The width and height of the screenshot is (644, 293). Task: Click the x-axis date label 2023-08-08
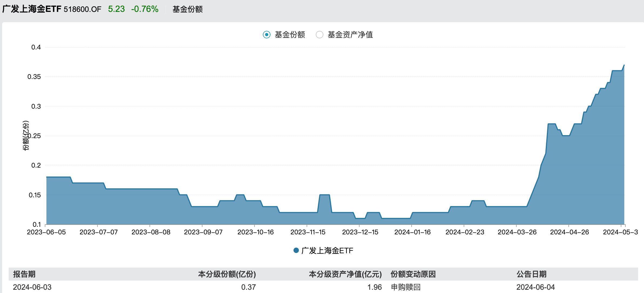[151, 232]
